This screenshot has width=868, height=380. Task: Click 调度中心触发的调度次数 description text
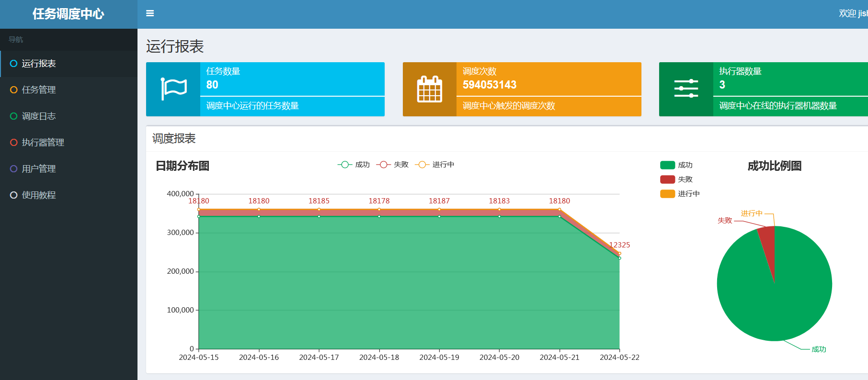pos(509,106)
